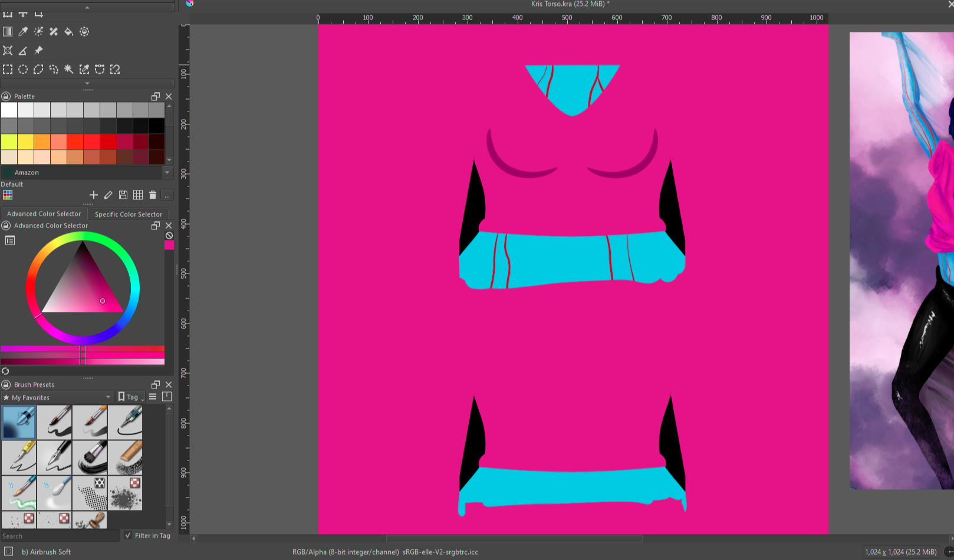Screen dimensions: 954x560
Task: Add a new color to the palette
Action: click(93, 195)
